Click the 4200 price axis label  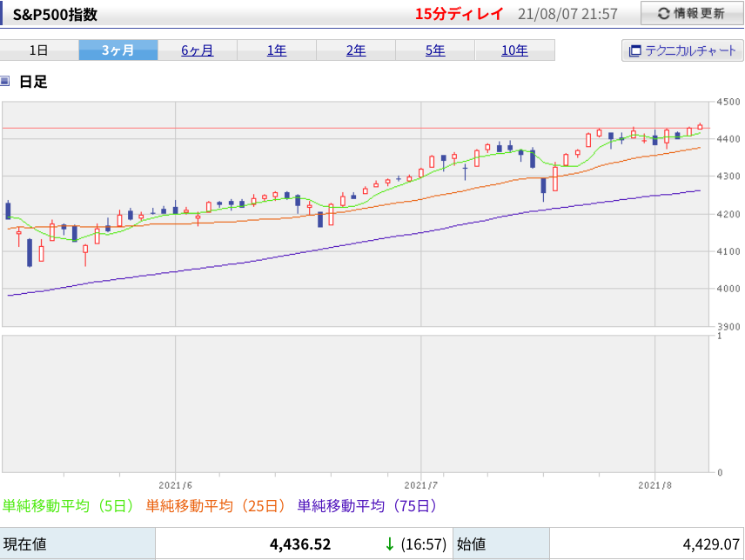tap(728, 214)
